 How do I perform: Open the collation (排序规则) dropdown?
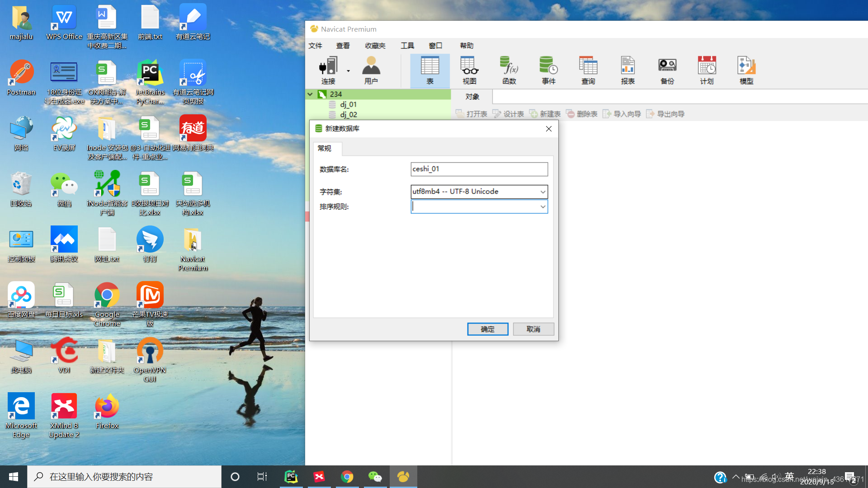point(542,206)
